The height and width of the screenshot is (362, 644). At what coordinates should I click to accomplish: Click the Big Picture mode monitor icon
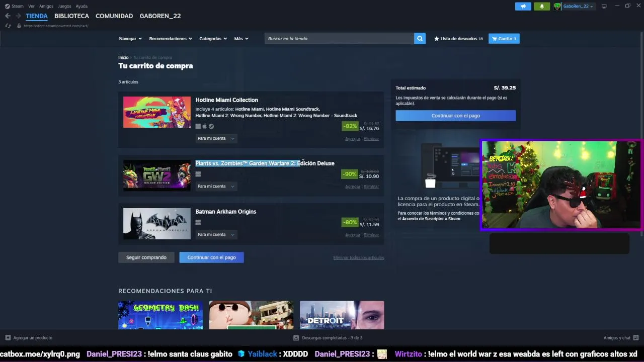604,6
